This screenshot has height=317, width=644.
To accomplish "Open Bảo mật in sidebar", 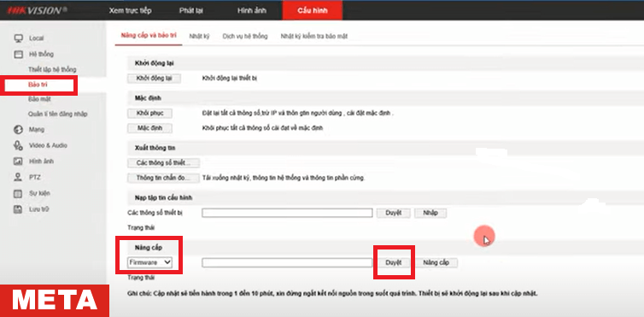I will (40, 99).
